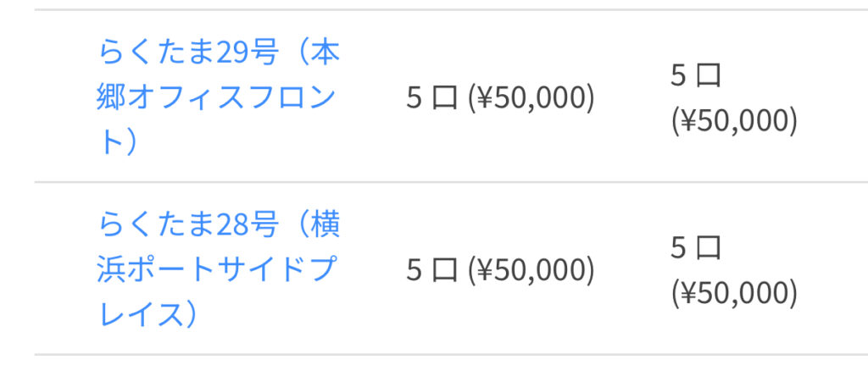Follow the blue link beginning with らくたま29号
The height and width of the screenshot is (365, 868).
[218, 54]
